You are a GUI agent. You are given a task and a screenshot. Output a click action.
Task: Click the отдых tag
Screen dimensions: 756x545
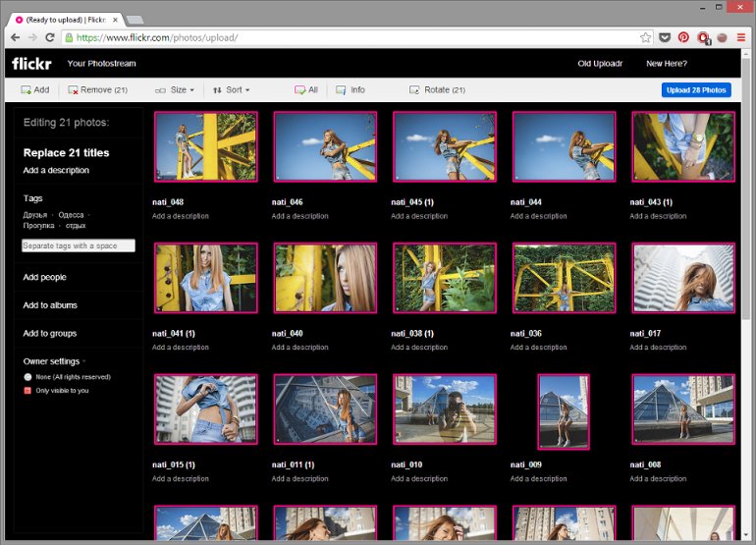tap(76, 226)
